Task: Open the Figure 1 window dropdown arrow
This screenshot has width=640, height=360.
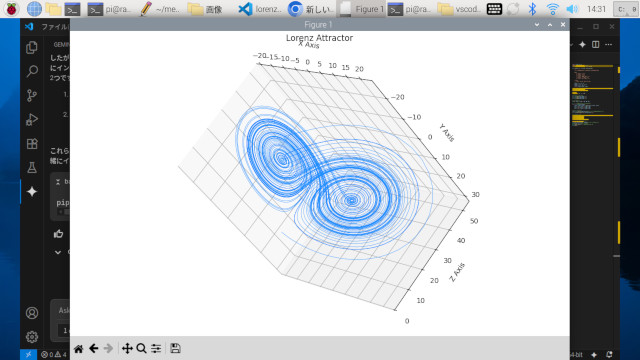Action: pos(537,25)
